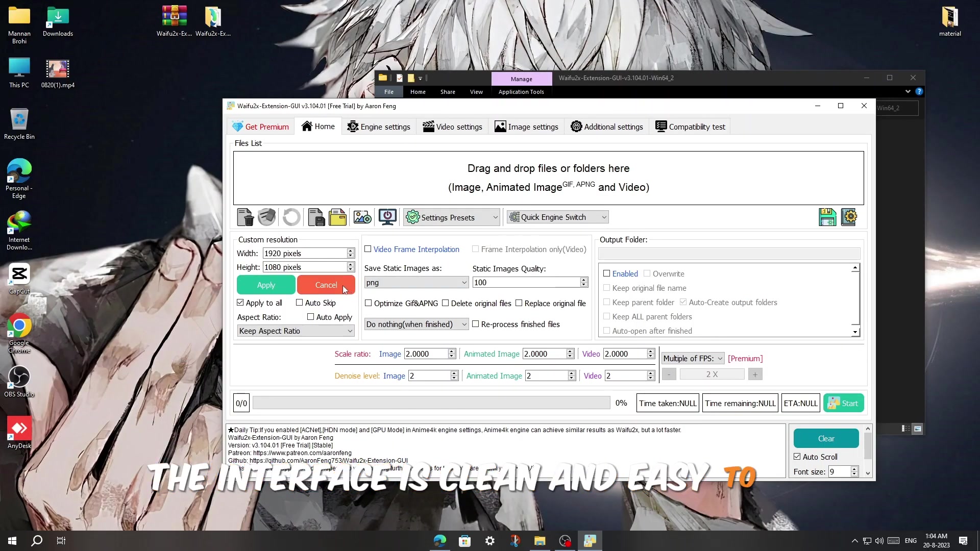The image size is (980, 551).
Task: Open a folder to add files
Action: [x=337, y=217]
